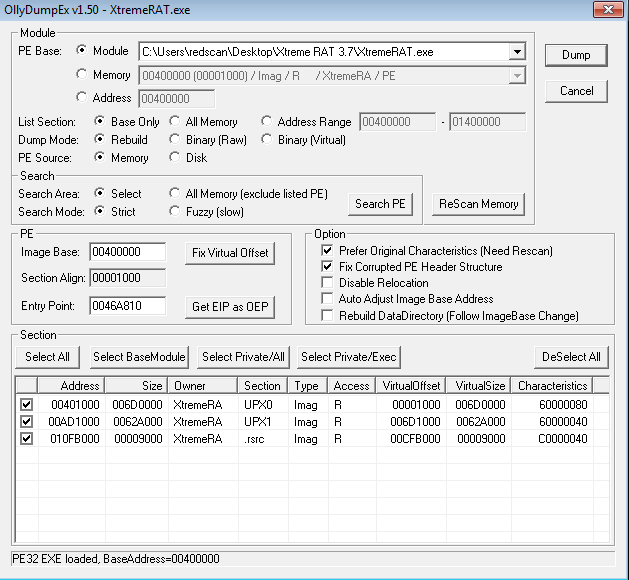Click address cell 010FB000
The height and width of the screenshot is (580, 629).
[75, 439]
